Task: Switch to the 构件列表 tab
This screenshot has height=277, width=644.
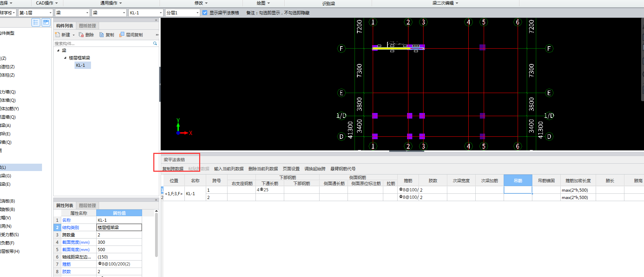Action: coord(65,26)
